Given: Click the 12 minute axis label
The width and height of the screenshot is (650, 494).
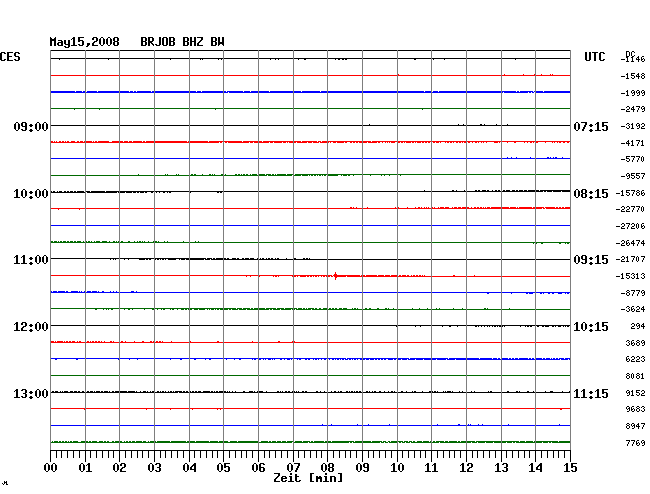Looking at the screenshot, I should tap(466, 468).
